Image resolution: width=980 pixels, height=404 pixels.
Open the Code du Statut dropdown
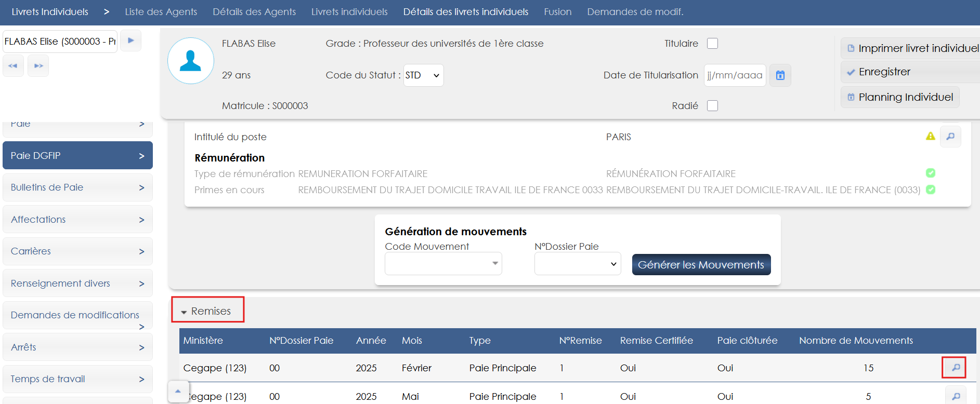click(x=423, y=75)
